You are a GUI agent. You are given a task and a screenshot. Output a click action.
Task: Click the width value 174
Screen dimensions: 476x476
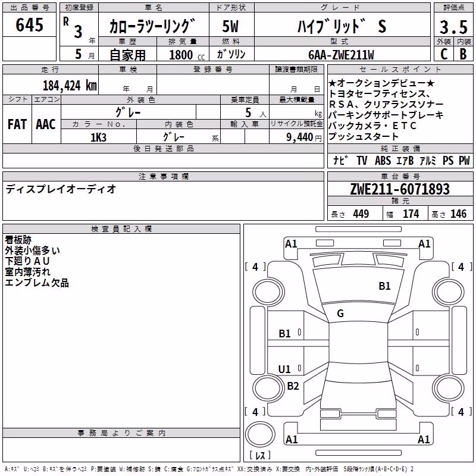(411, 214)
